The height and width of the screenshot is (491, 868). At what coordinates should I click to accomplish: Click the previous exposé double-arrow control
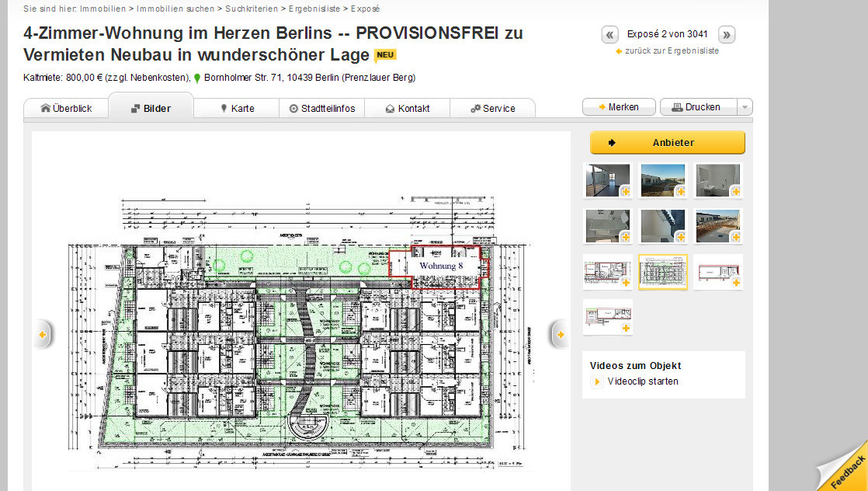pos(609,34)
